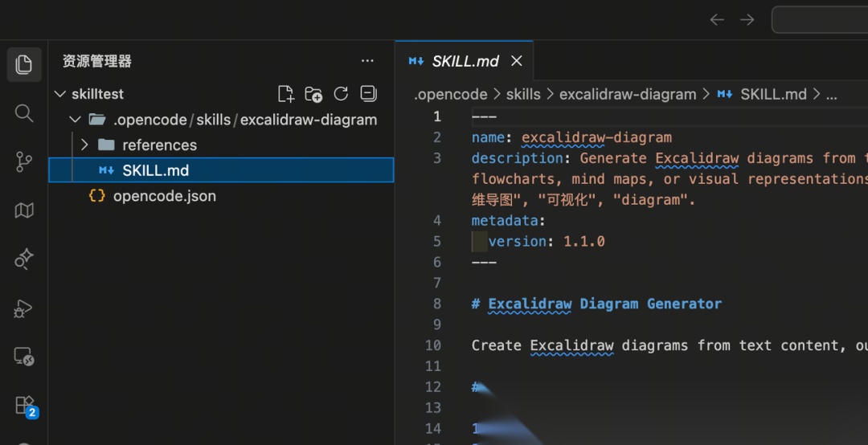Click the Refresh Explorer icon
Image resolution: width=868 pixels, height=445 pixels.
tap(341, 93)
